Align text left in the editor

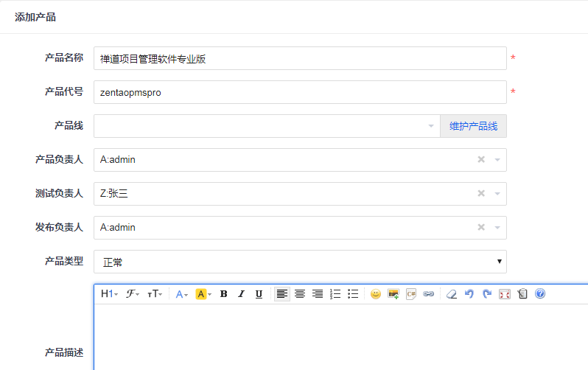[282, 294]
